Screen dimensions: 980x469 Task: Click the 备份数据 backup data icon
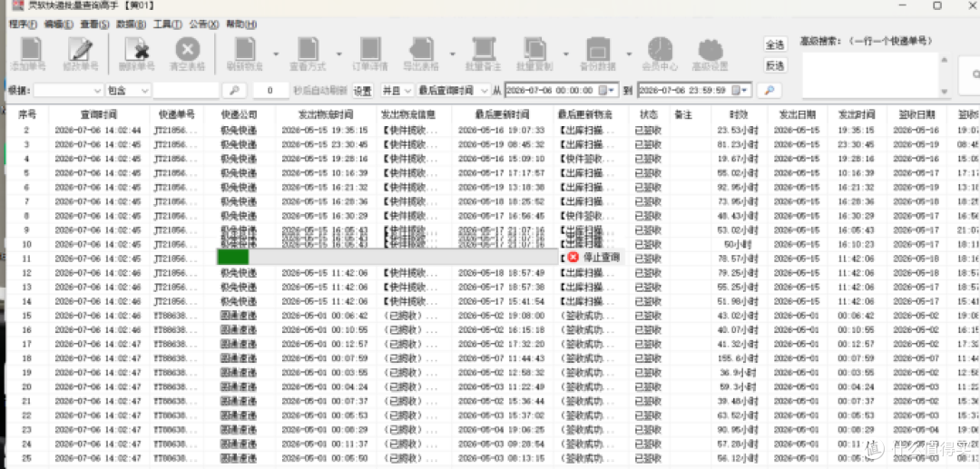coord(598,49)
